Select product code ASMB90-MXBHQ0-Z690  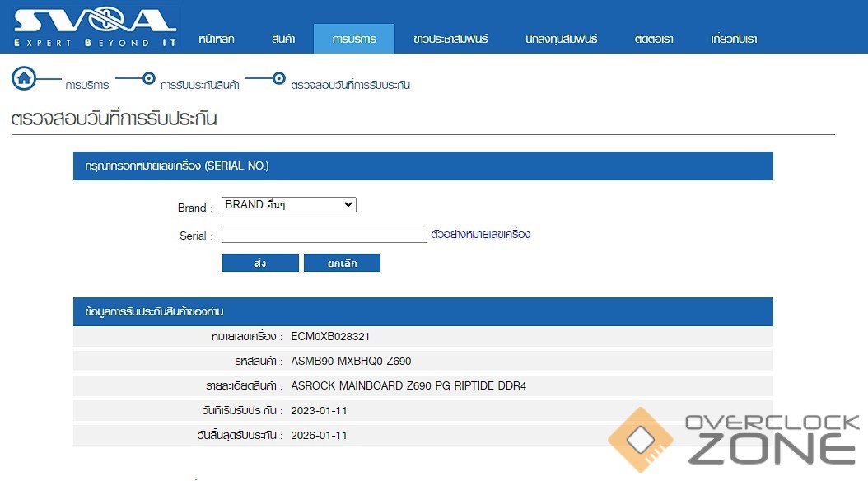pos(351,362)
